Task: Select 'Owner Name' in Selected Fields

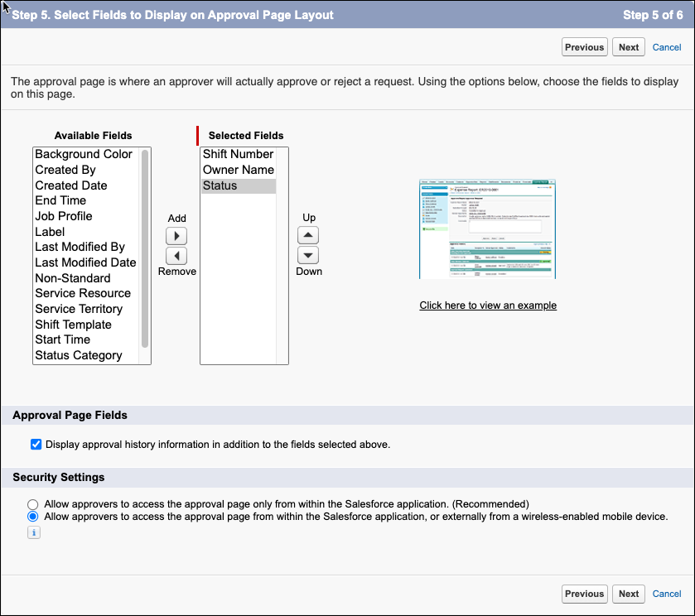Action: click(x=239, y=170)
